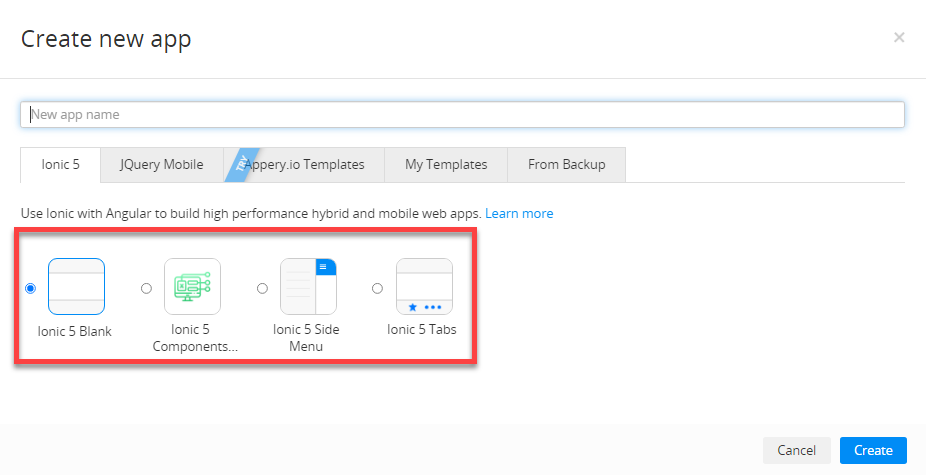The height and width of the screenshot is (475, 926).
Task: Click the Ionic 5 Blank template icon
Action: tap(76, 287)
